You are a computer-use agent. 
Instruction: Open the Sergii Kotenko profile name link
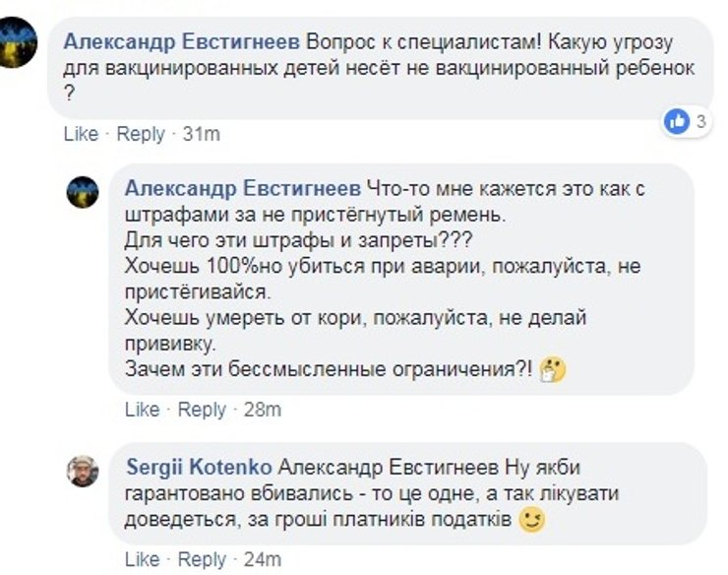click(x=201, y=466)
